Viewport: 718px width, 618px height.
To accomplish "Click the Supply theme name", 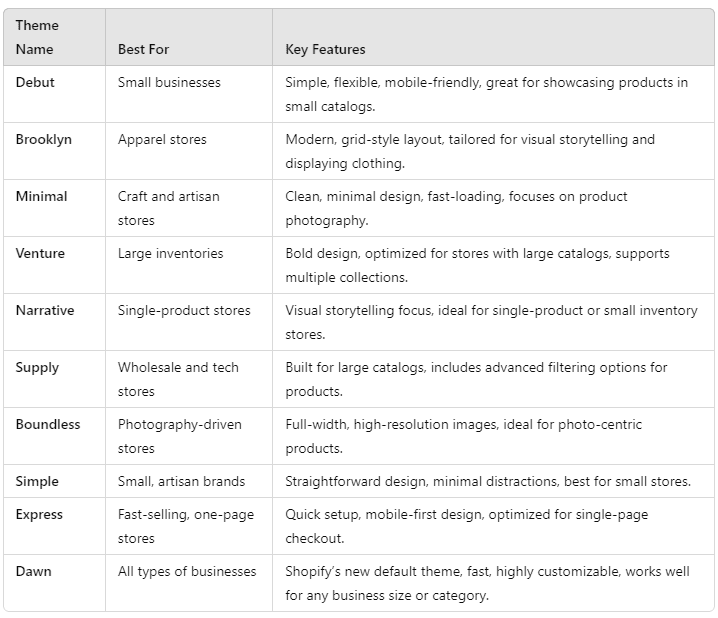I will coord(39,367).
